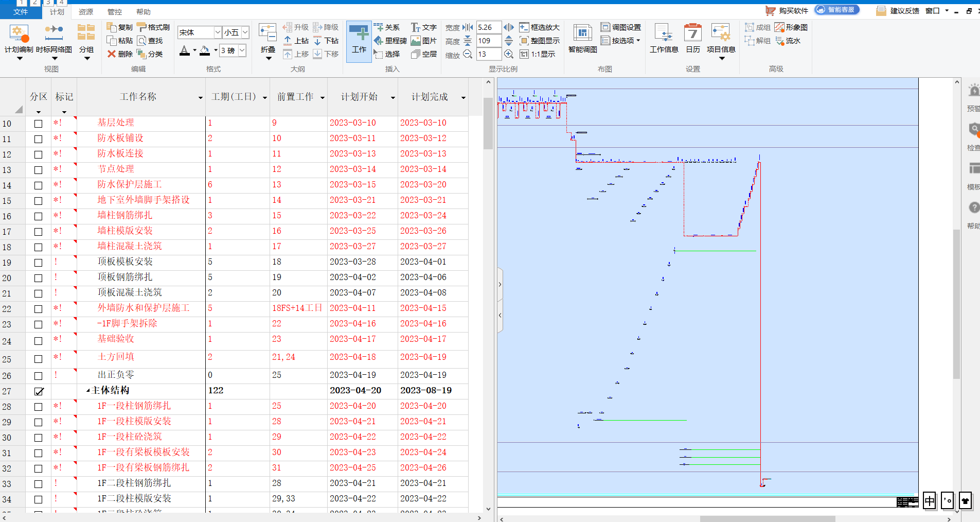
Task: Tick the checkbox for 基层处理 row
Action: 38,124
